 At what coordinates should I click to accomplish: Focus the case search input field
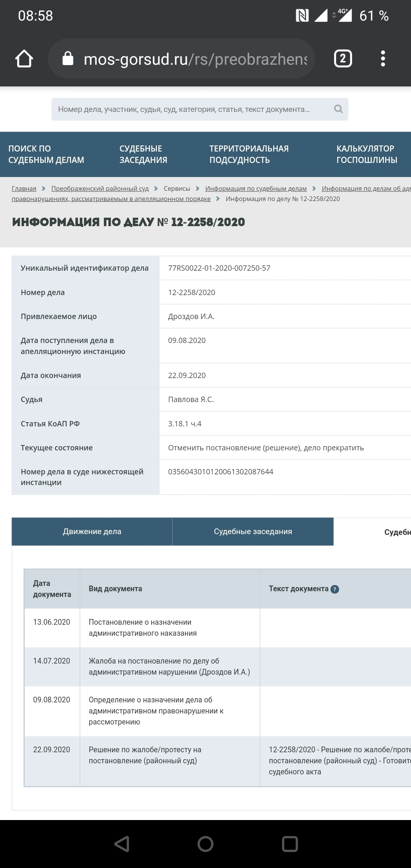click(x=190, y=109)
